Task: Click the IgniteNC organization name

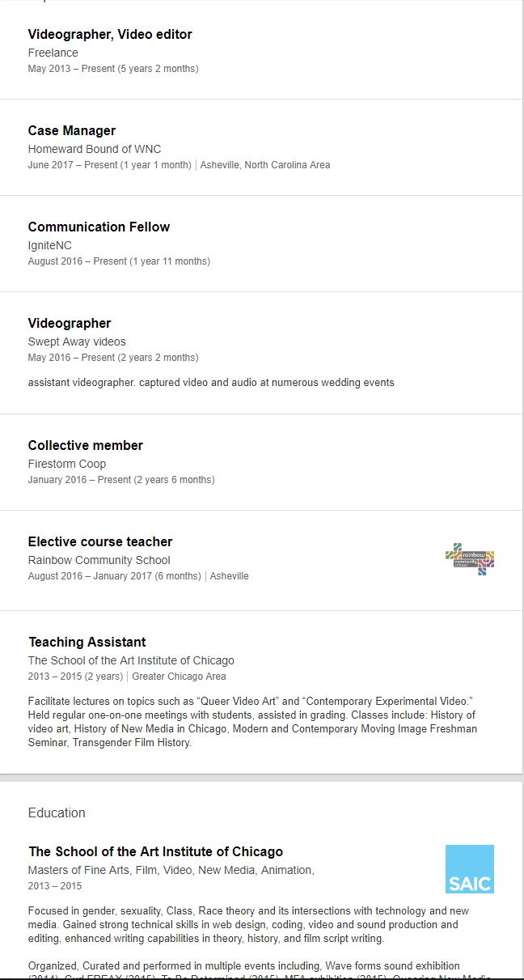Action: pyautogui.click(x=50, y=245)
